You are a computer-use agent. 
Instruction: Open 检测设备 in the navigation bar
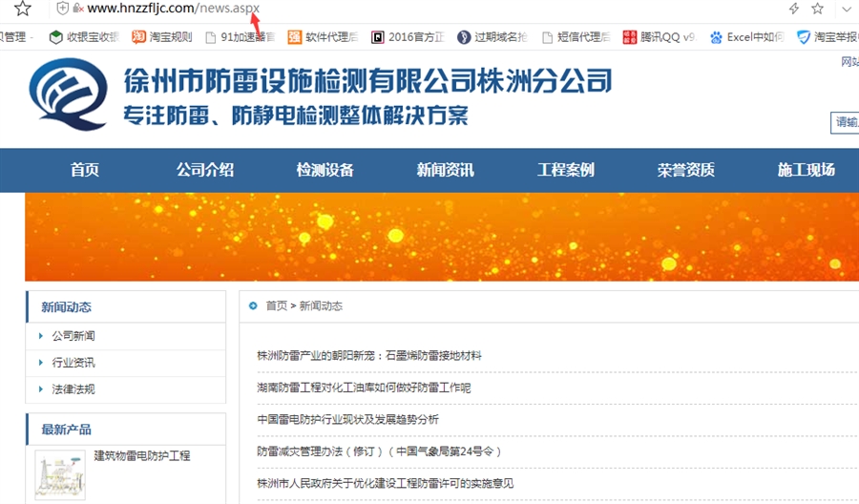pyautogui.click(x=325, y=170)
